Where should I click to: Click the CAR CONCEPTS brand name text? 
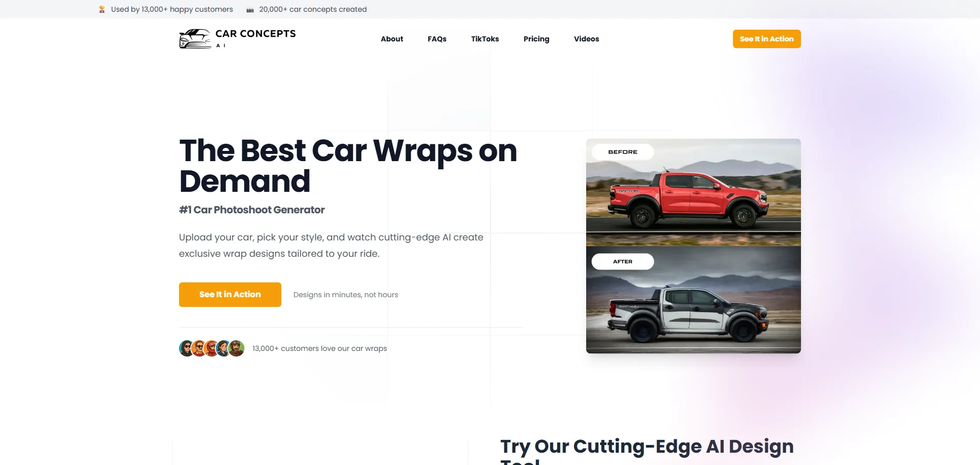click(x=256, y=34)
